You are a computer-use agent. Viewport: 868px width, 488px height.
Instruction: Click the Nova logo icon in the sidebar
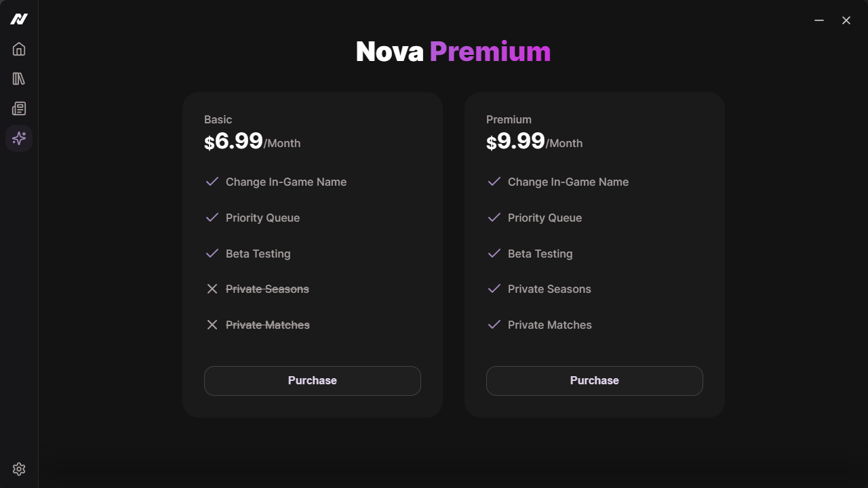19,19
